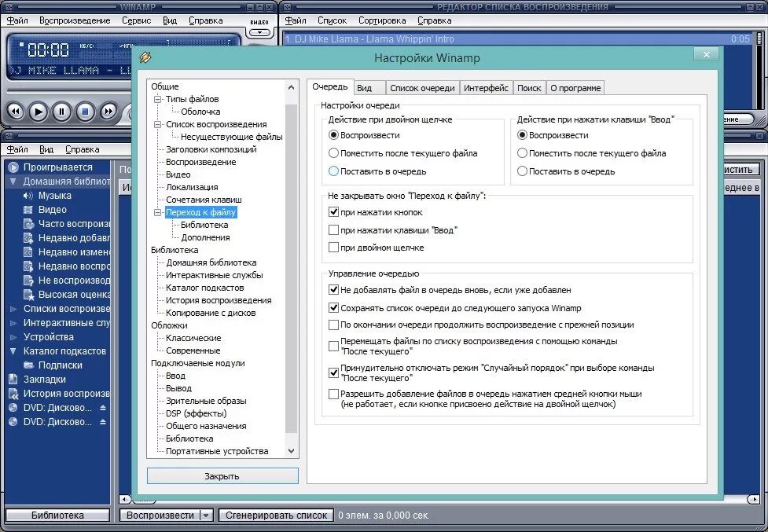Image resolution: width=768 pixels, height=532 pixels.
Task: Open the О программе tab
Action: 575,88
